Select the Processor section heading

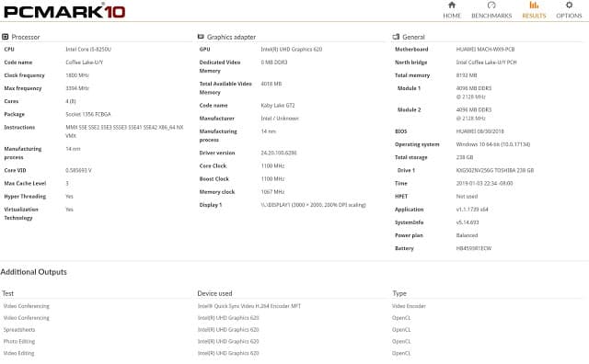pos(26,37)
